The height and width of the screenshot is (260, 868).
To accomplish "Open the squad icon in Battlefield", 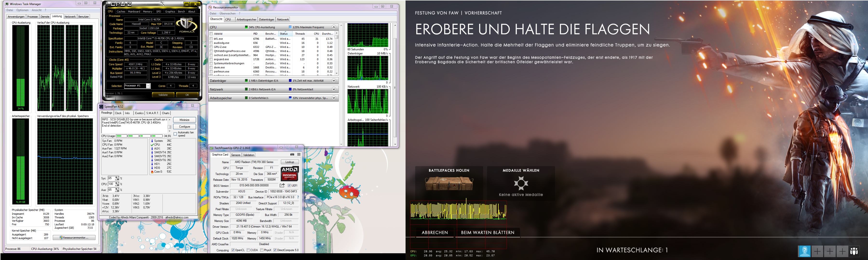I will [854, 251].
